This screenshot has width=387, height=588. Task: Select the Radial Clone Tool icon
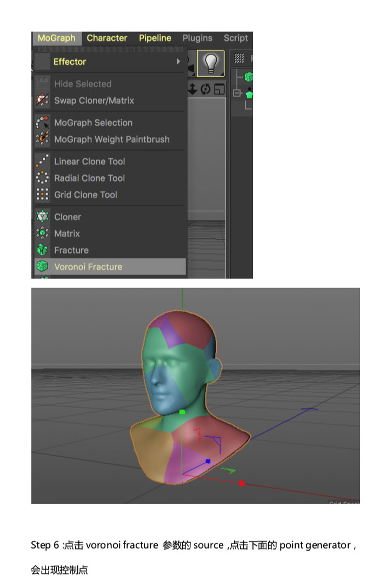tap(42, 177)
